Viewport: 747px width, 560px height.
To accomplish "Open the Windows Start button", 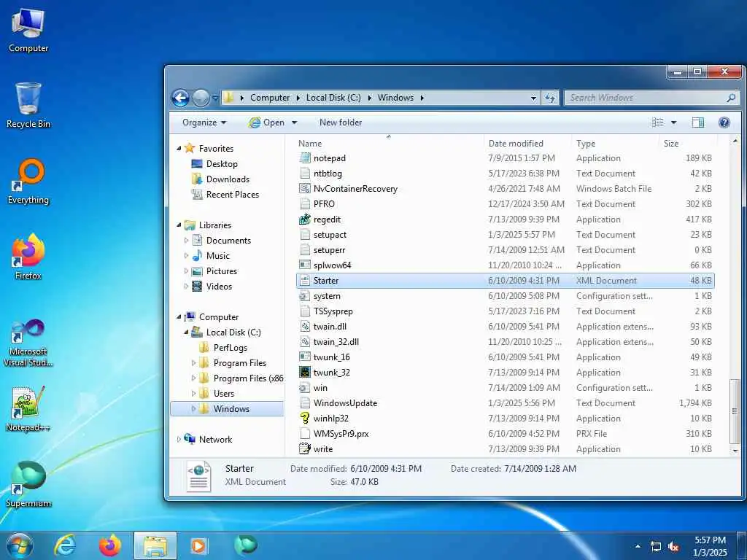I will 20,545.
